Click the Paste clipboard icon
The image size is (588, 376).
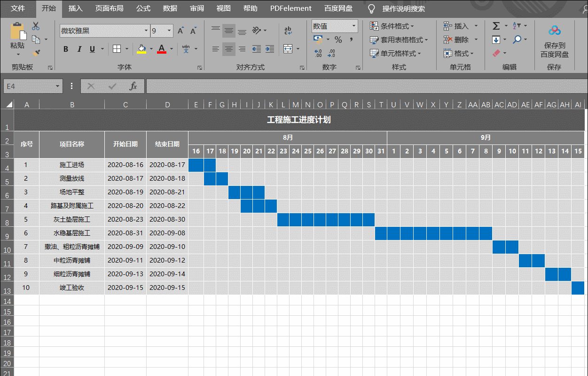point(18,31)
